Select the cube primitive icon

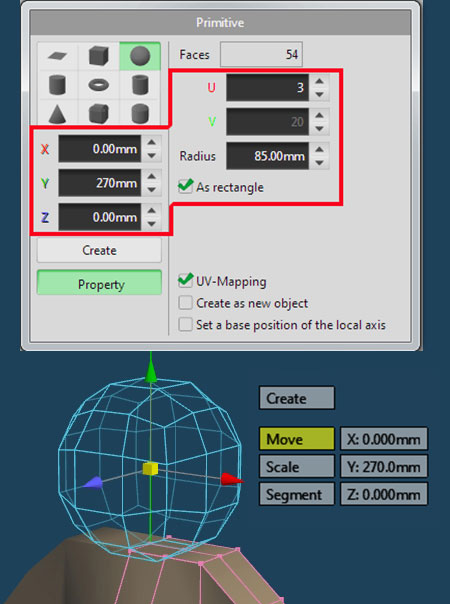click(99, 56)
